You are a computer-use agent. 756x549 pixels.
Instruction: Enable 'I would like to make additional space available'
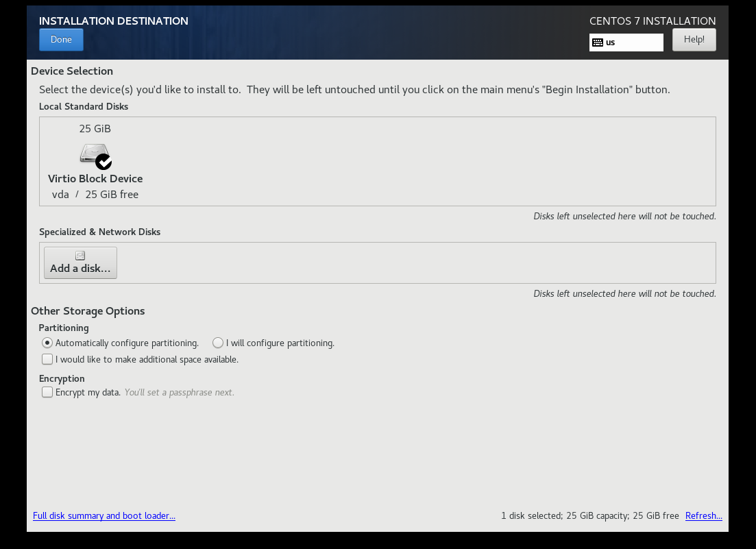click(x=47, y=359)
